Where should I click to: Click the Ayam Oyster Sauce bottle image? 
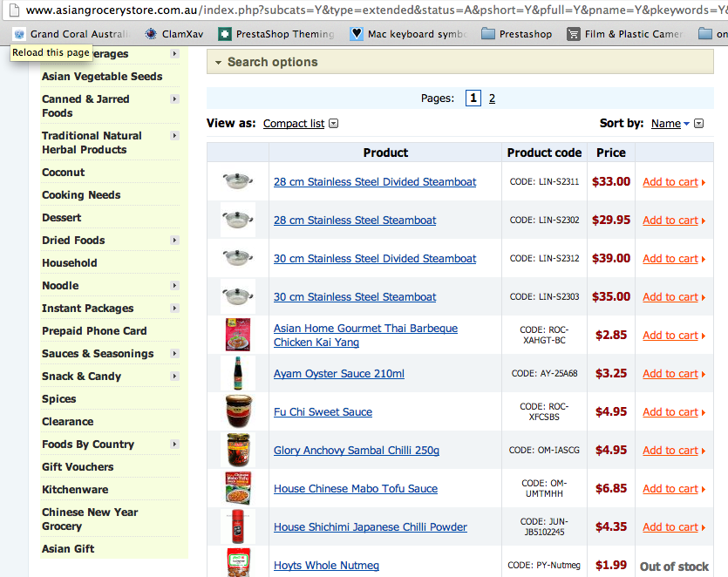238,373
